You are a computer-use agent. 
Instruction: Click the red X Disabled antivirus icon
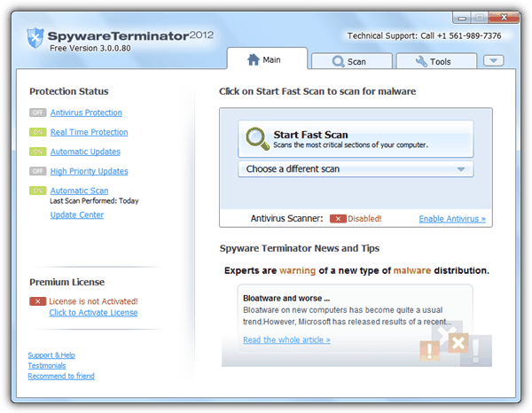coord(338,219)
